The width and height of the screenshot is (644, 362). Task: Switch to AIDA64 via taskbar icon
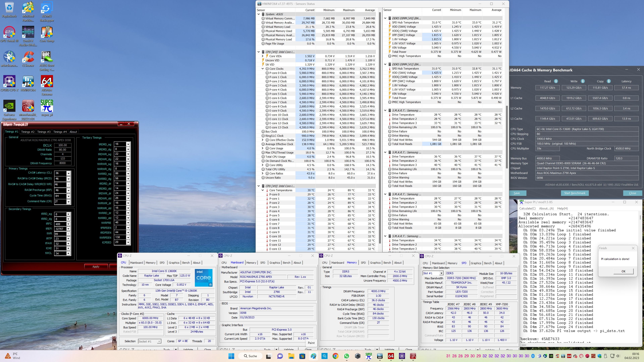[x=391, y=356]
